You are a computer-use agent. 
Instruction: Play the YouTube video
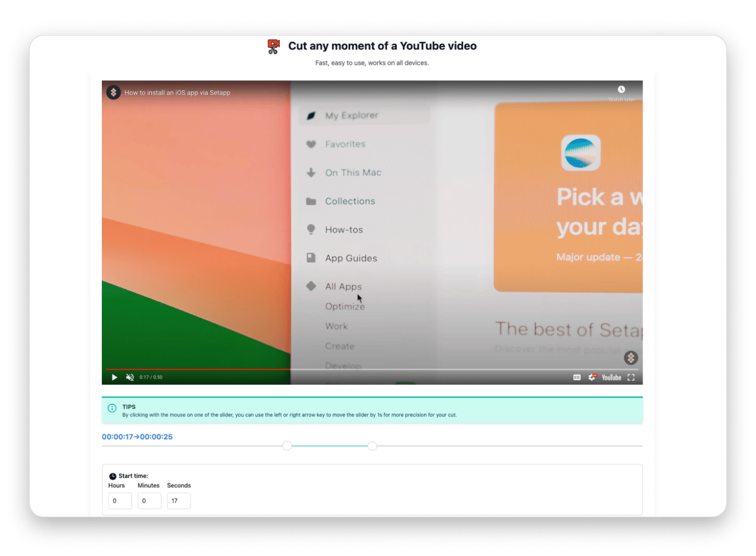coord(114,377)
